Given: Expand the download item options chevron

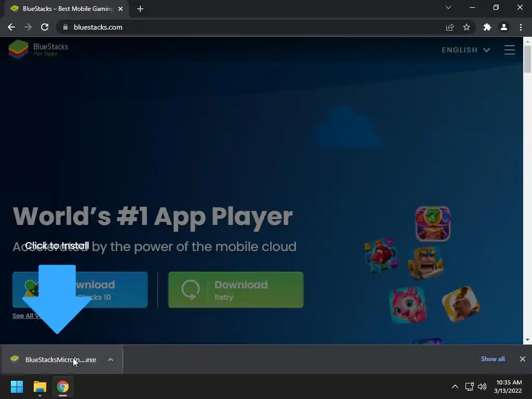Looking at the screenshot, I should coord(111,360).
